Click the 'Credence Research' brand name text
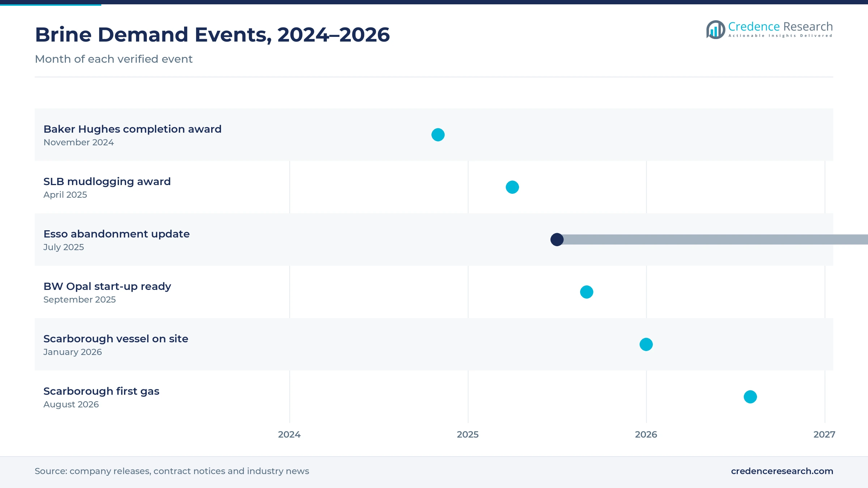 (x=780, y=26)
